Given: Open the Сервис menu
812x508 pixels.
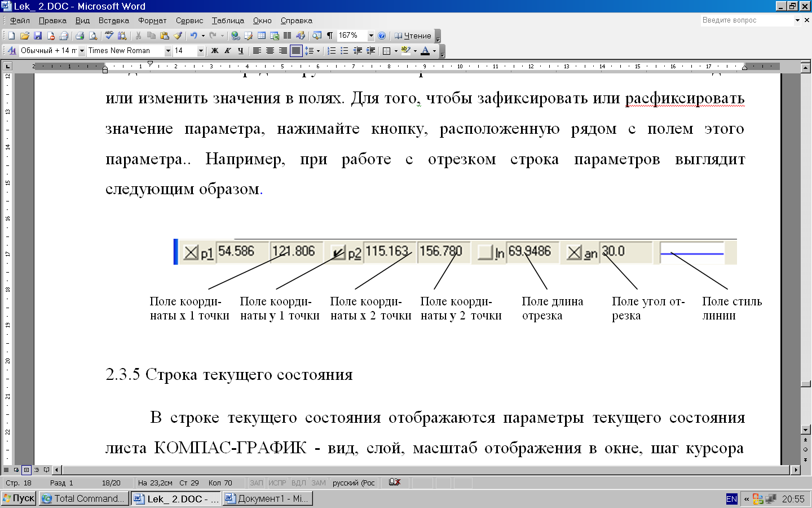Looking at the screenshot, I should 189,20.
